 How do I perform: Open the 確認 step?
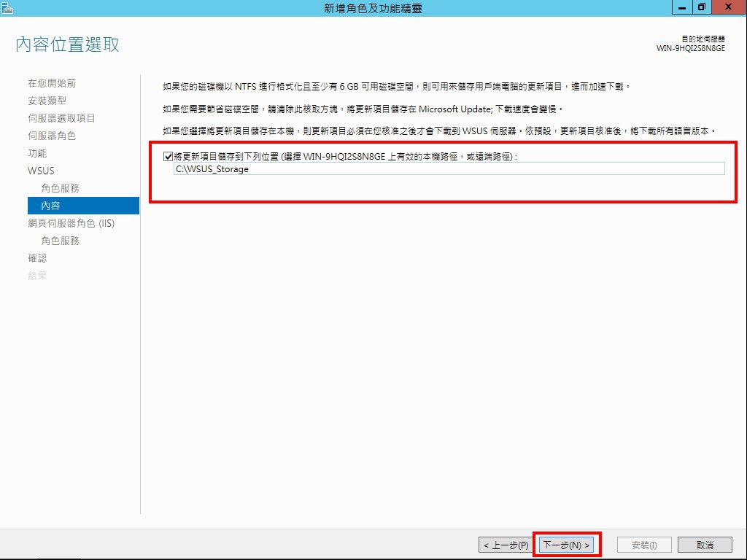coord(37,258)
